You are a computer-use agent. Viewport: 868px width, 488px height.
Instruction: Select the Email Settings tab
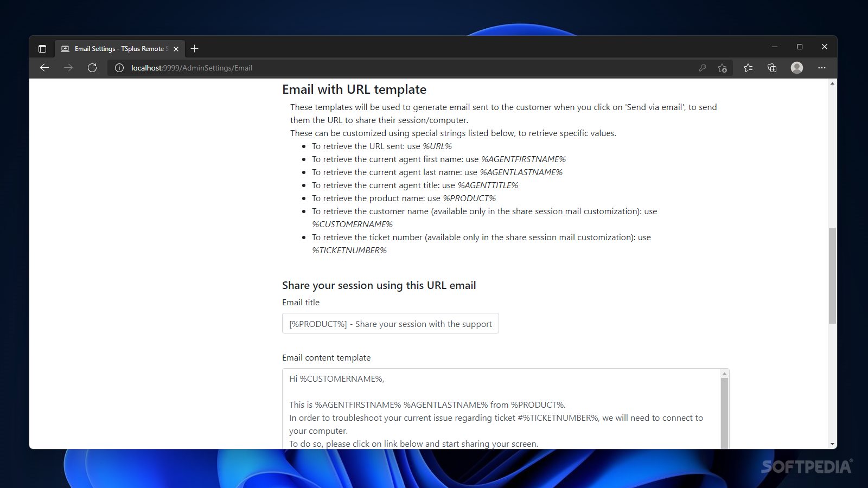tap(119, 49)
